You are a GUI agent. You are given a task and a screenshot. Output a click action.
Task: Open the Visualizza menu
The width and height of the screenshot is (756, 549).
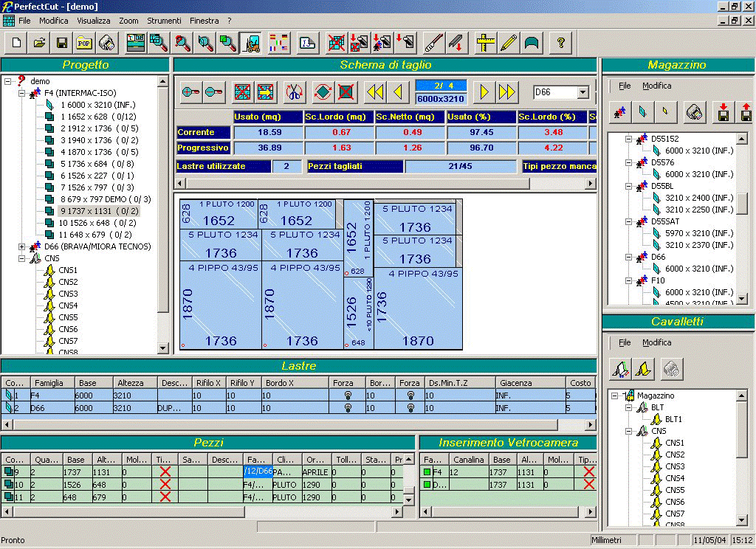click(x=94, y=21)
